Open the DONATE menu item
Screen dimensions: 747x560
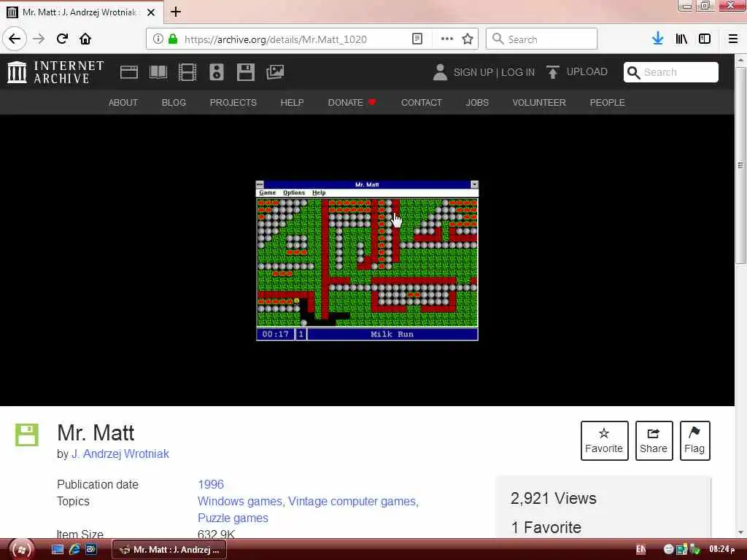[352, 102]
